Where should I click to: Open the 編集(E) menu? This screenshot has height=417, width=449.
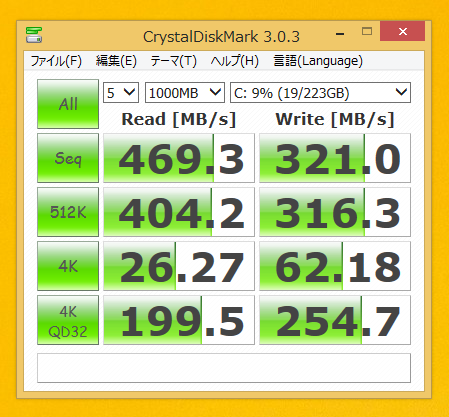click(x=116, y=61)
